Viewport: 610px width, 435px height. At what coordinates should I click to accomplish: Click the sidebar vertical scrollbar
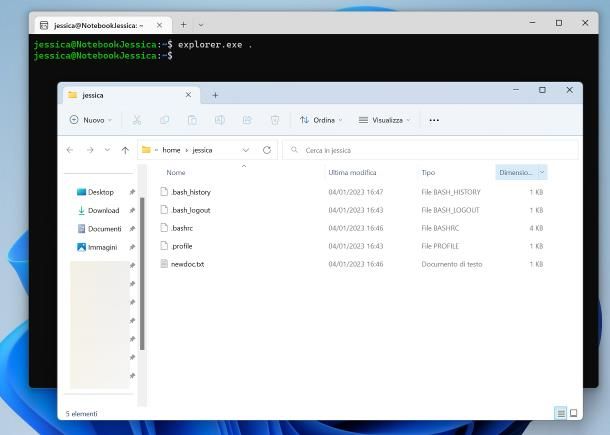tap(142, 274)
